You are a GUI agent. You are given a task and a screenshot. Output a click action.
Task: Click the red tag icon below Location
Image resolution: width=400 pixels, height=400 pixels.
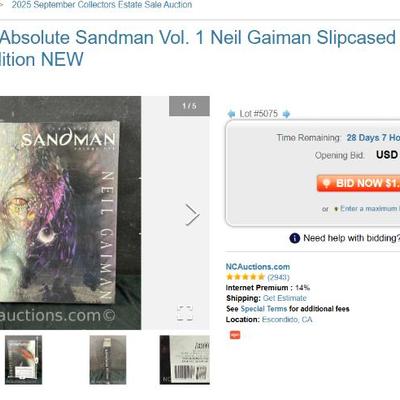(235, 335)
